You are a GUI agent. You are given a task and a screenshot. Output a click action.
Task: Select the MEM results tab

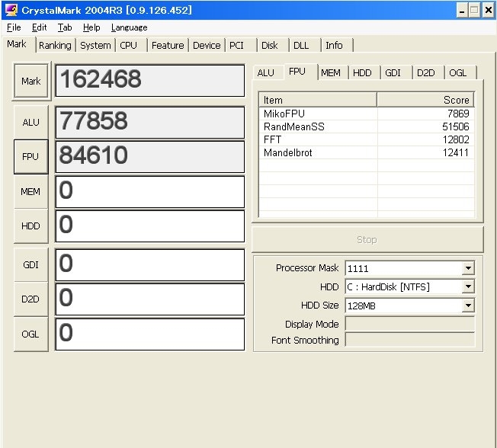tap(330, 73)
